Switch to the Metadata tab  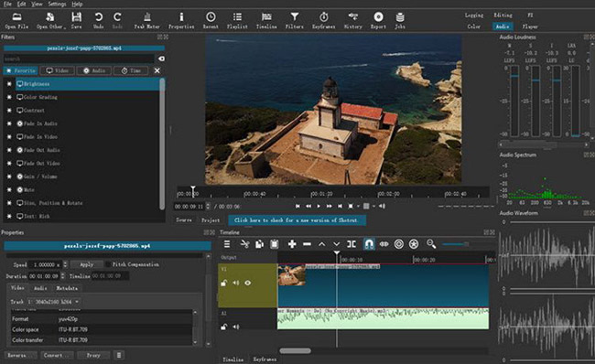(67, 288)
